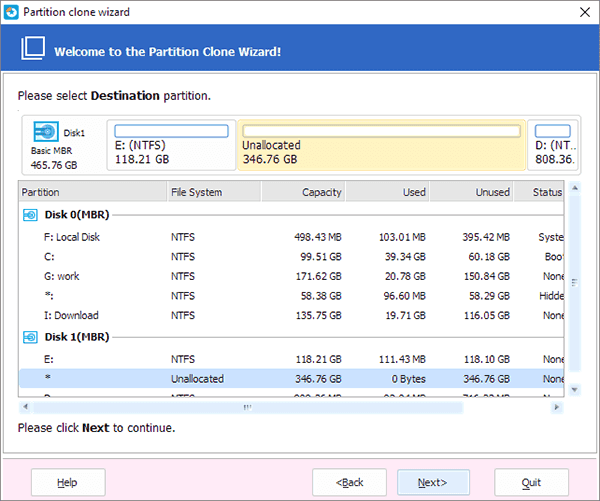Screen dimensions: 600x501
Task: Click the 39.34 GB used cell
Action: (x=405, y=257)
